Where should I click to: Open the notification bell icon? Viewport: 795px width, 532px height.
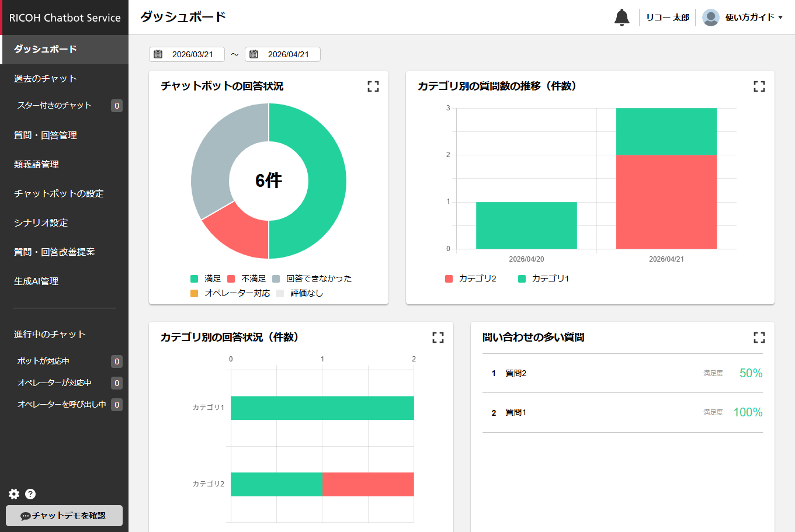[622, 18]
